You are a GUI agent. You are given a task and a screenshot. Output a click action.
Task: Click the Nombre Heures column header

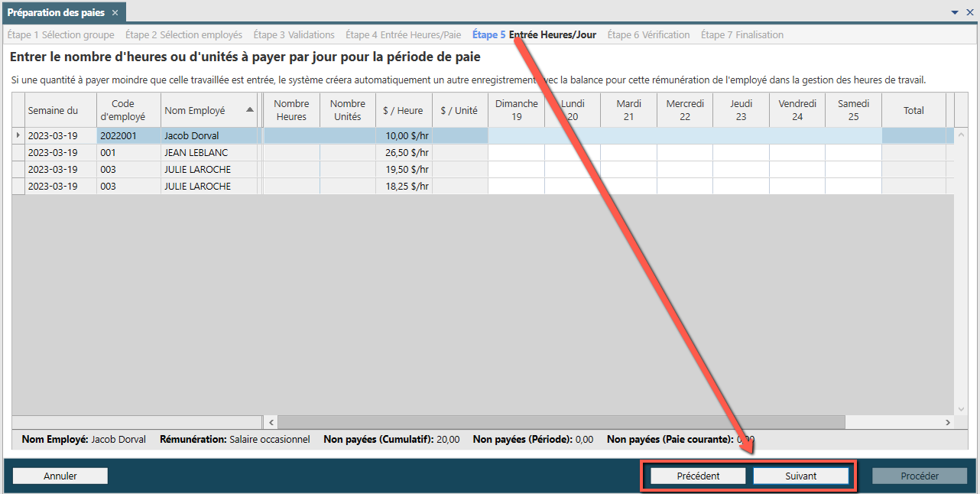(x=291, y=110)
